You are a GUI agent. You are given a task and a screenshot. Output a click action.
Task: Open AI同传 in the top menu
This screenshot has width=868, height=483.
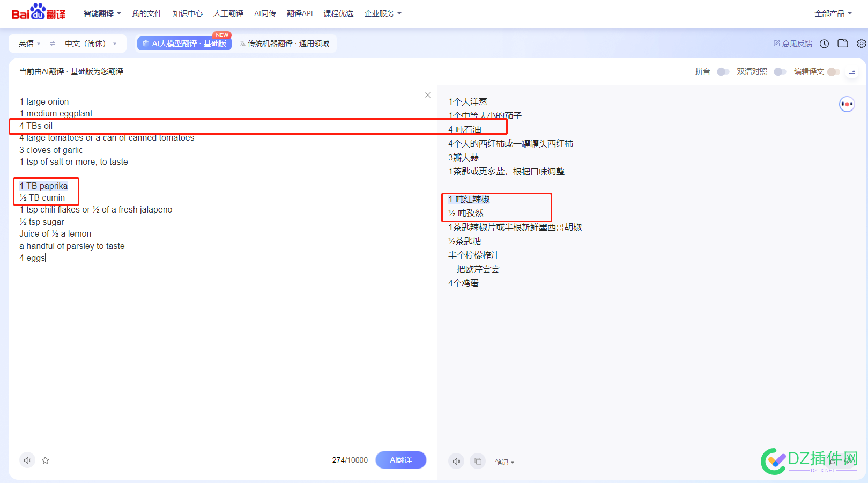pos(265,13)
